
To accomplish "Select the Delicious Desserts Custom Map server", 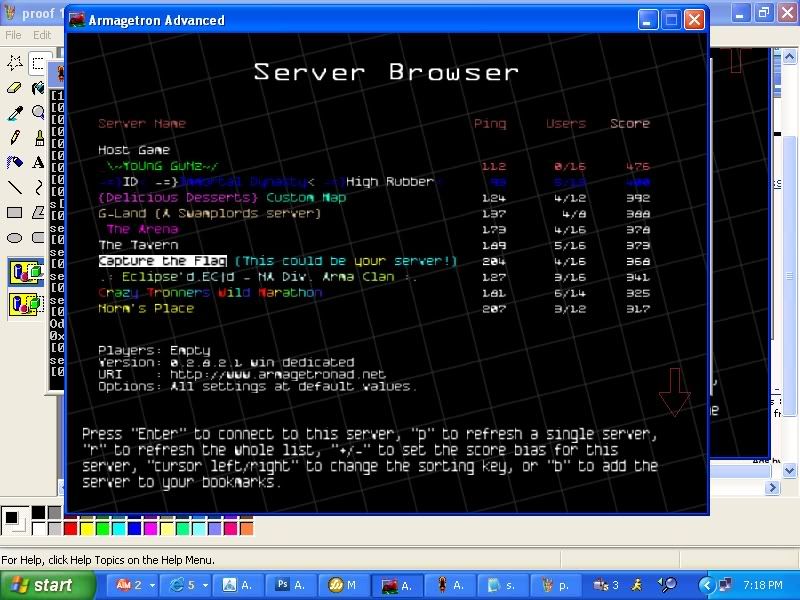I will coord(374,198).
